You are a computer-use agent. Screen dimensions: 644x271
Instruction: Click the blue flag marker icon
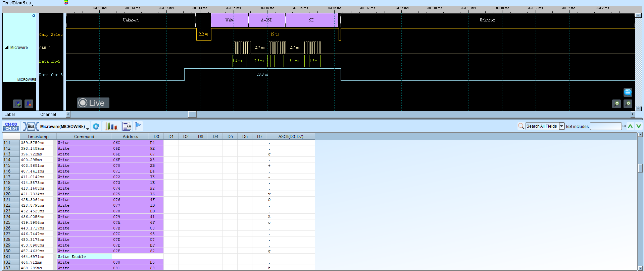138,126
